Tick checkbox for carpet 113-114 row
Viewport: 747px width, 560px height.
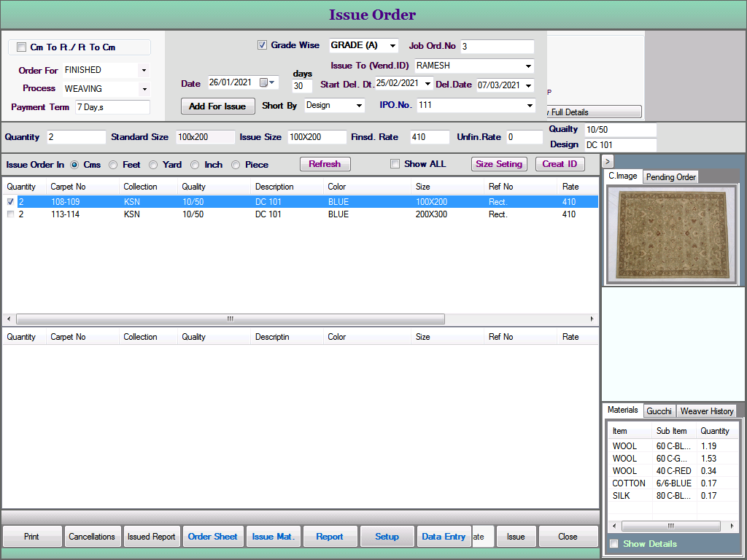(10, 214)
